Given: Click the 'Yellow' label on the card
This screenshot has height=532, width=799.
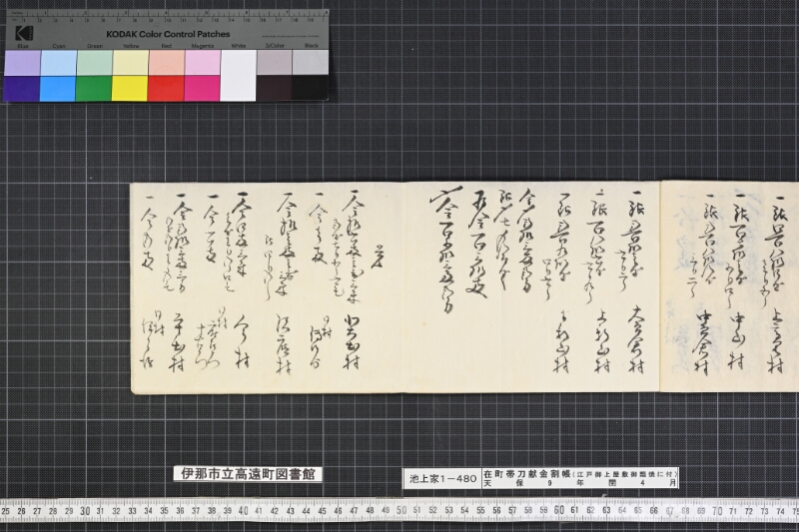Looking at the screenshot, I should coord(131,46).
